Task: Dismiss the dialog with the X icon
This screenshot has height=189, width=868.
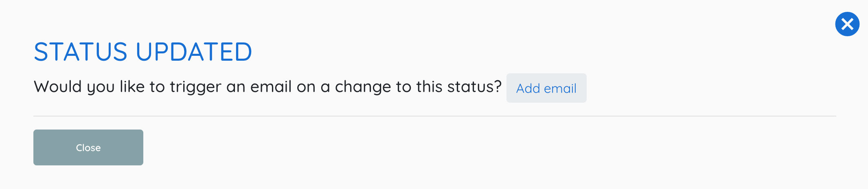Action: [847, 24]
